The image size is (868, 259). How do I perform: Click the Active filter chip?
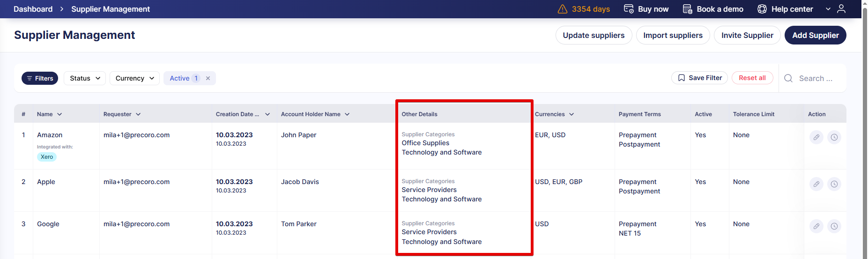point(189,78)
